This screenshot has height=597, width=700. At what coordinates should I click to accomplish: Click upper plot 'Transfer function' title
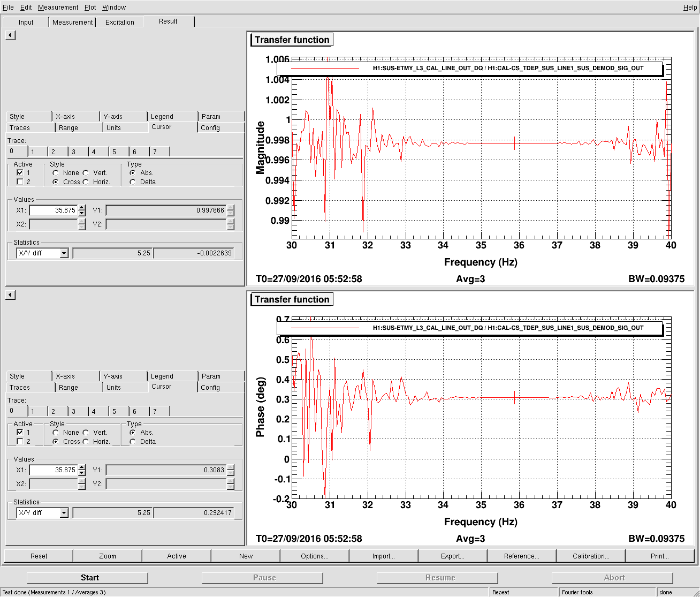(x=292, y=40)
